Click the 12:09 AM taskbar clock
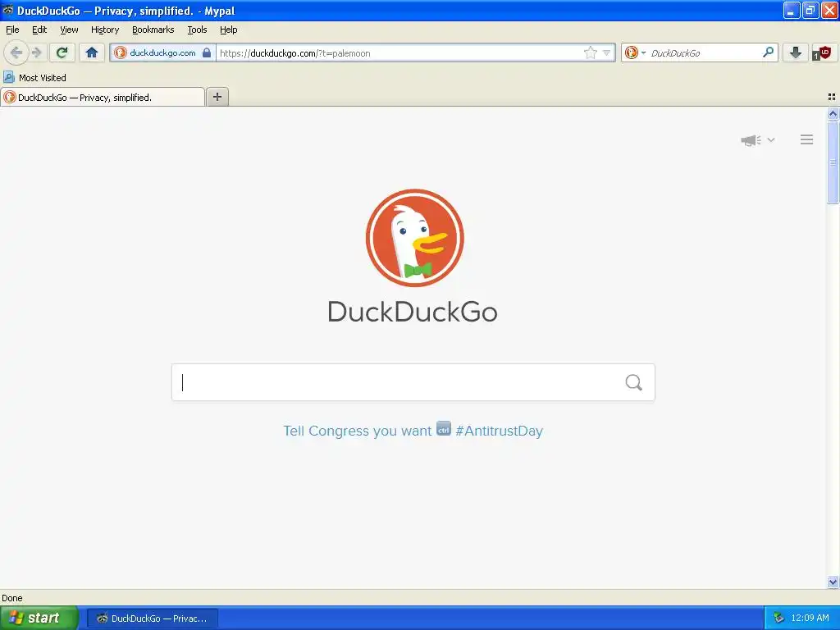 coord(810,619)
